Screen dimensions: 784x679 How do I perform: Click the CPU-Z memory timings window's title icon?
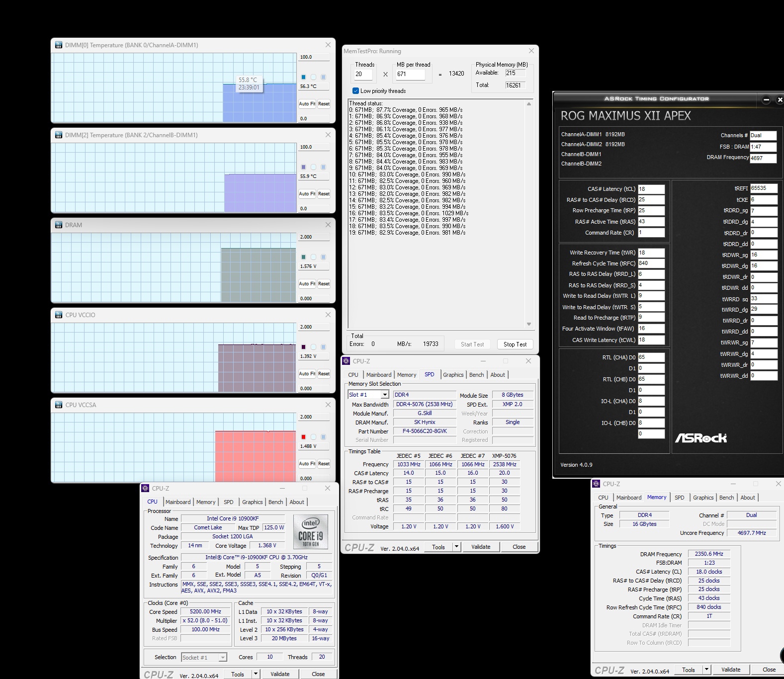point(596,484)
